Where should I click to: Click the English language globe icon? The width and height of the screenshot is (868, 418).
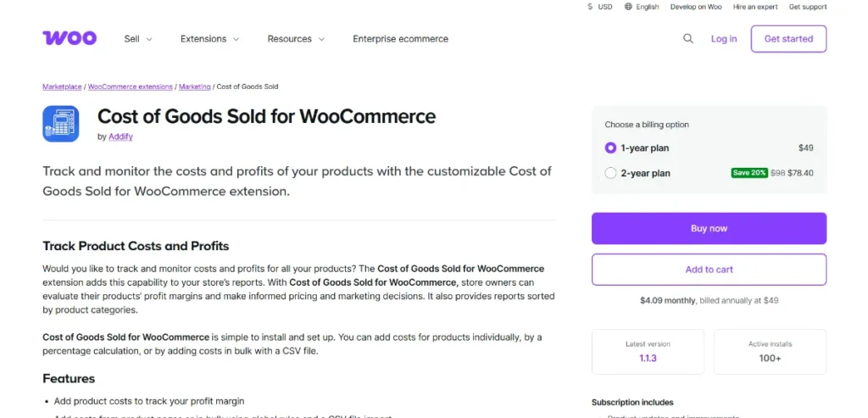628,7
